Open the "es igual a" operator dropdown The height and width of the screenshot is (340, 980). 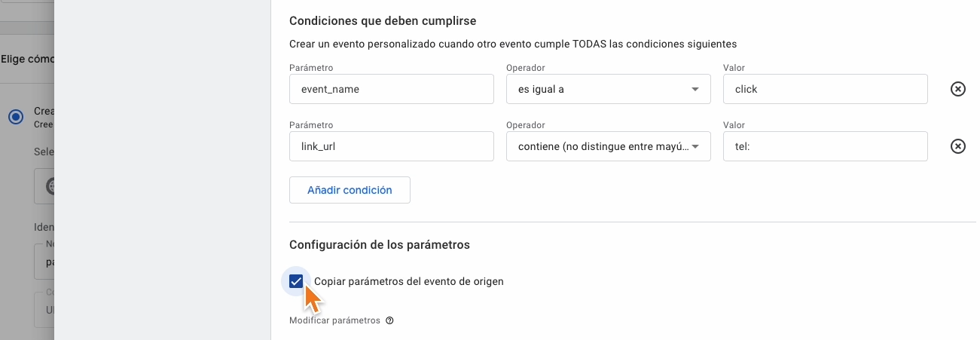coord(609,89)
